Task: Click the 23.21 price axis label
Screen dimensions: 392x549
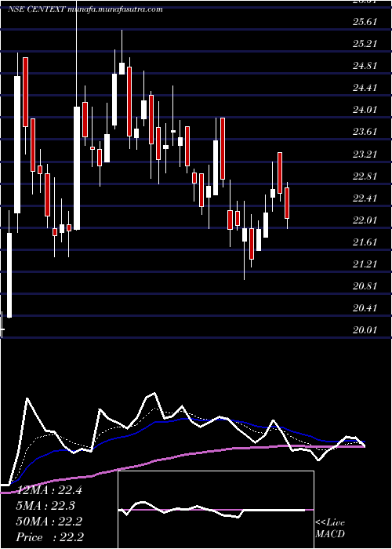Action: (365, 154)
